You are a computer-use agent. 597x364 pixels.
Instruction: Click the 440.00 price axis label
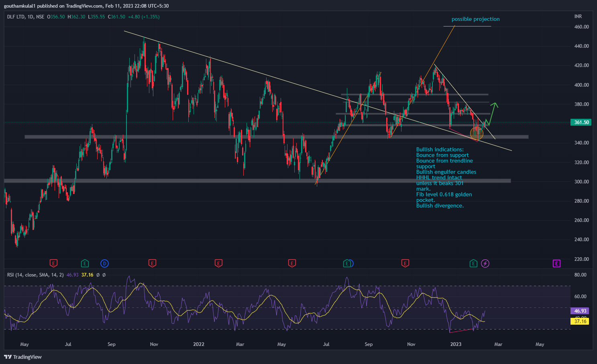pos(581,46)
